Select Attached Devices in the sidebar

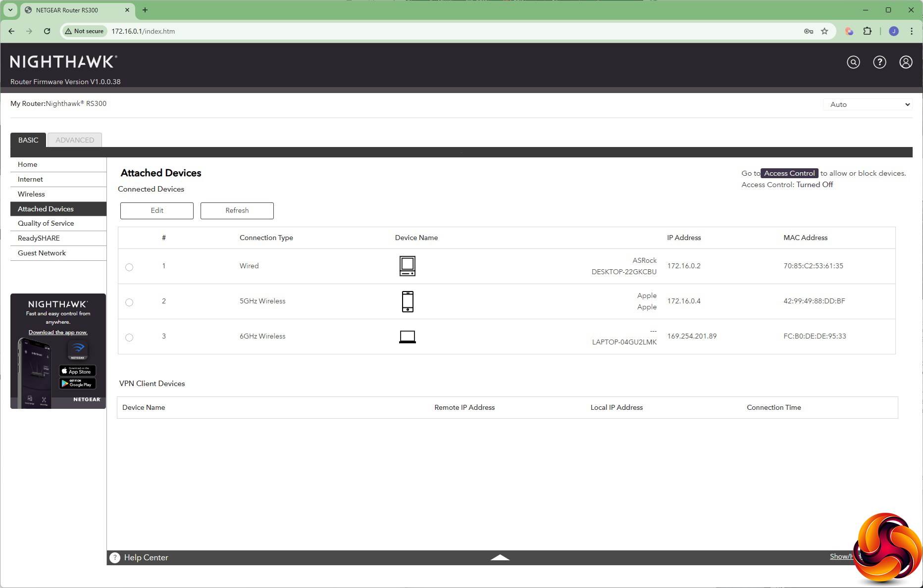(58, 209)
